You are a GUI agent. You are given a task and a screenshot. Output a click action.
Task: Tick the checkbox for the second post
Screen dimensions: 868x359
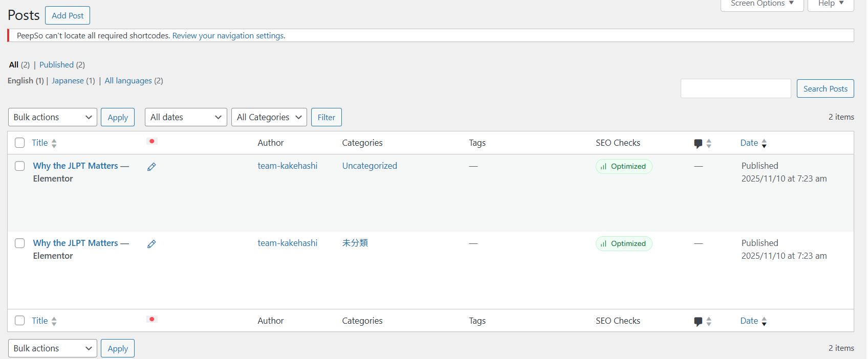[x=20, y=243]
